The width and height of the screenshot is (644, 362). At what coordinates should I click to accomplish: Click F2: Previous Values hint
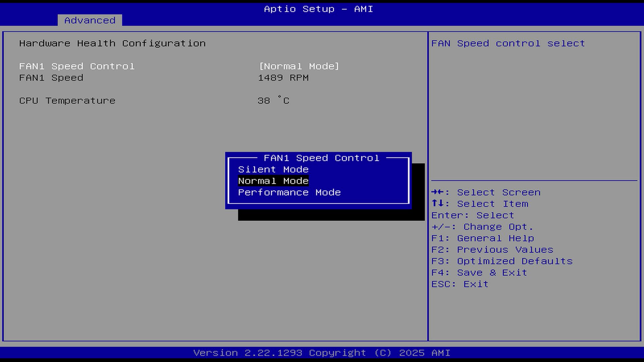[x=492, y=250]
